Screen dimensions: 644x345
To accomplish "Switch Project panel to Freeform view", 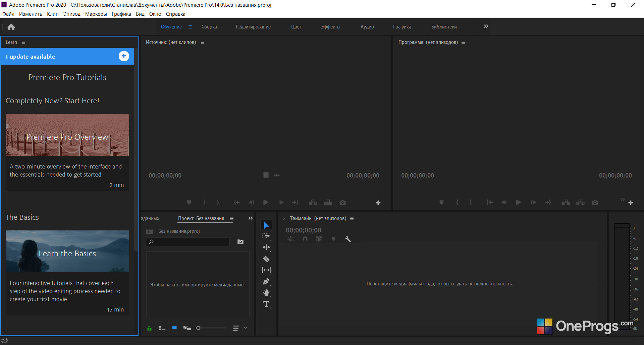I will 187,328.
